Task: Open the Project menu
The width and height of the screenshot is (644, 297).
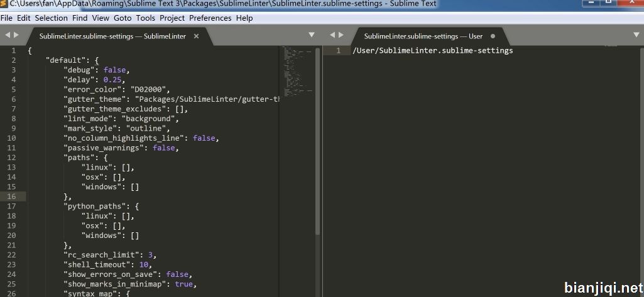Action: coord(172,18)
